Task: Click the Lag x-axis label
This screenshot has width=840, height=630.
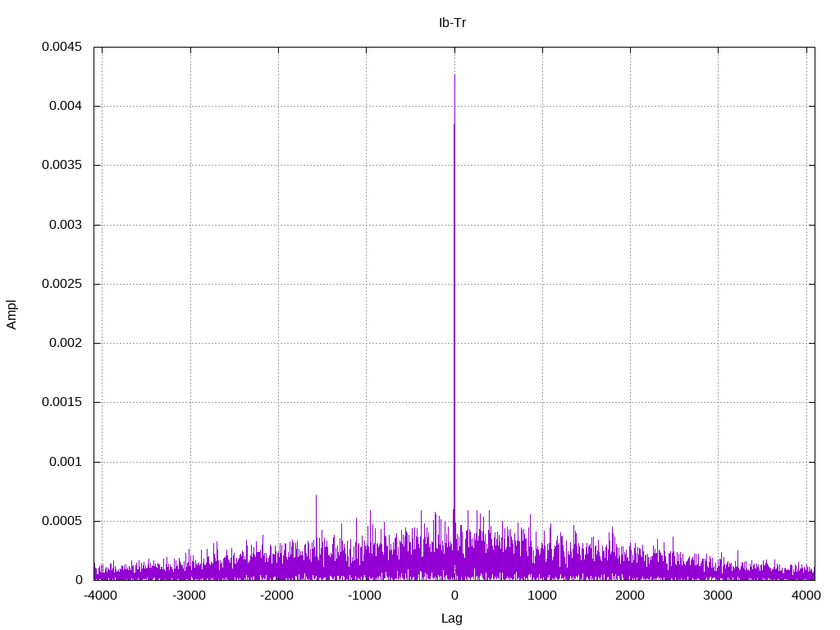Action: click(452, 619)
